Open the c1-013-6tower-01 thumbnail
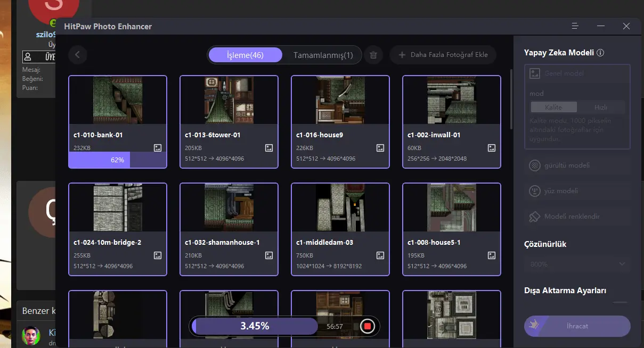The height and width of the screenshot is (348, 644). pyautogui.click(x=229, y=100)
